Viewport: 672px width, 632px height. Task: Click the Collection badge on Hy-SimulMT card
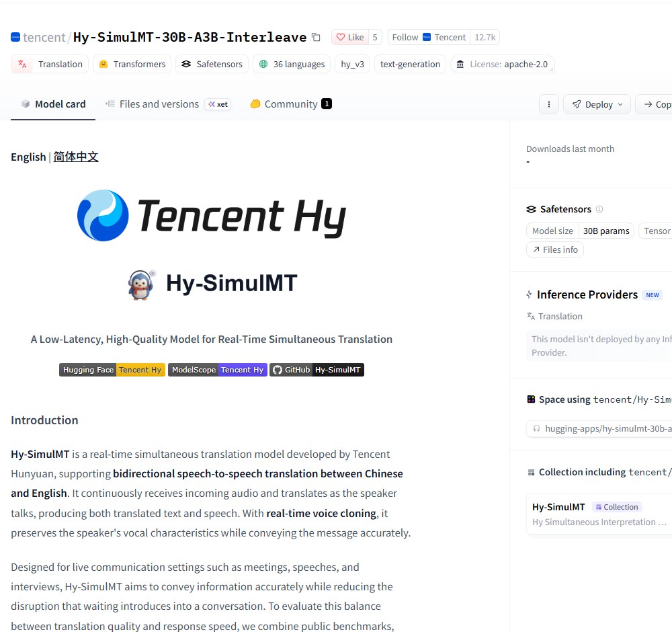tap(617, 507)
